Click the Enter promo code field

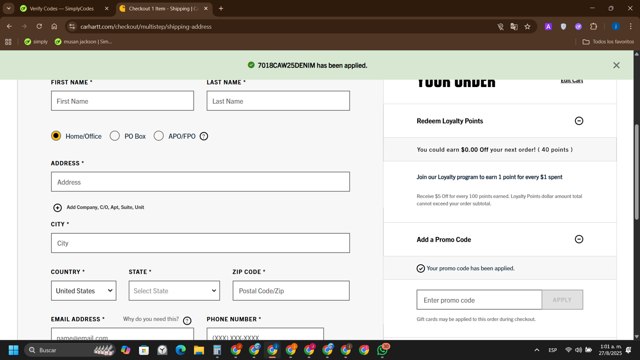479,300
